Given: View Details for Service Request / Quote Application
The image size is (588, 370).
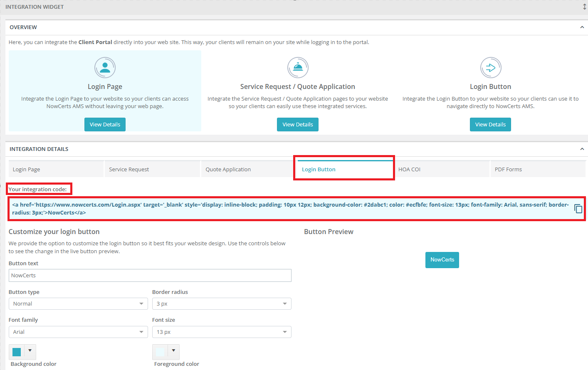Looking at the screenshot, I should click(298, 124).
